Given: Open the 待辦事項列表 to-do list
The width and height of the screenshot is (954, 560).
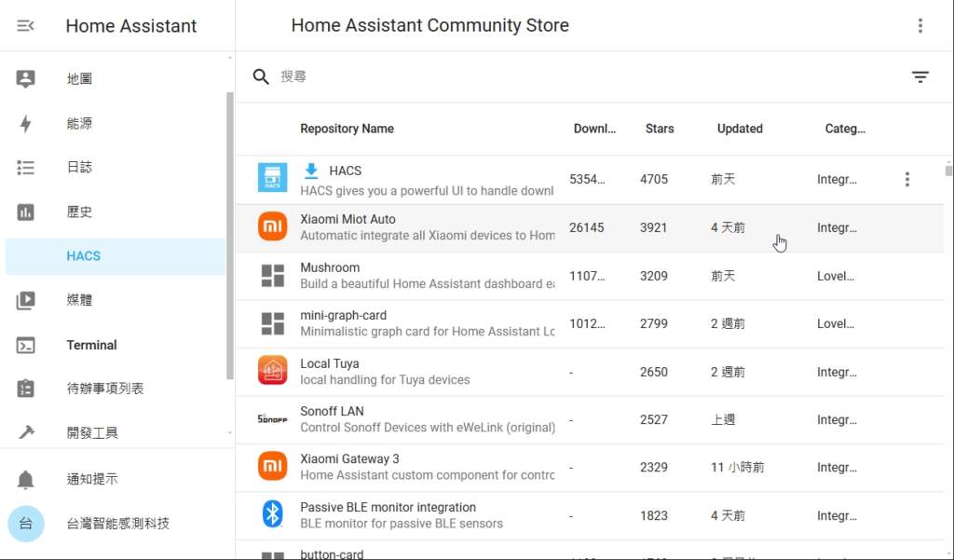Looking at the screenshot, I should click(104, 389).
